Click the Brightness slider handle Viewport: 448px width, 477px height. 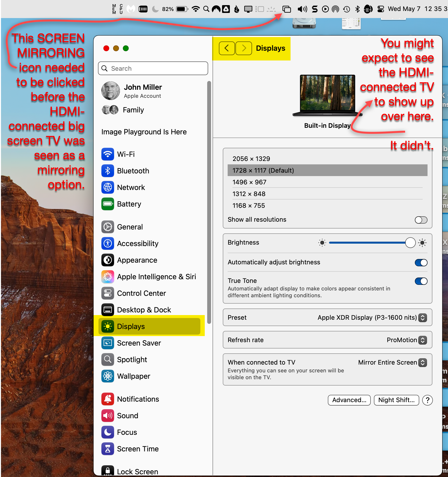tap(410, 243)
